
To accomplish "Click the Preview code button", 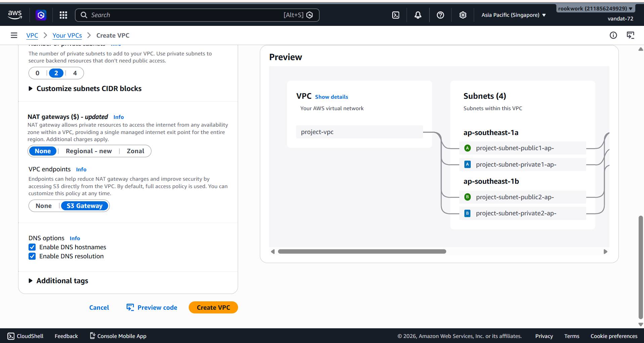I will (152, 307).
